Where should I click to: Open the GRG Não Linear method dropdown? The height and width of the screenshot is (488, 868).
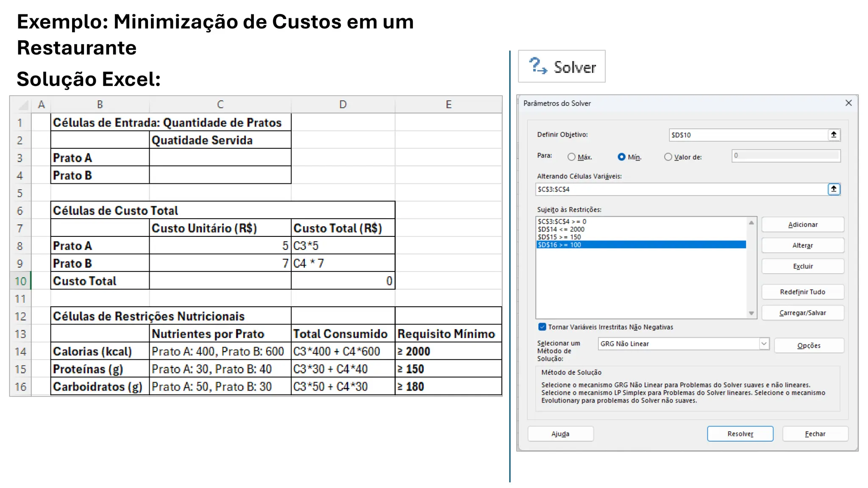(x=764, y=344)
